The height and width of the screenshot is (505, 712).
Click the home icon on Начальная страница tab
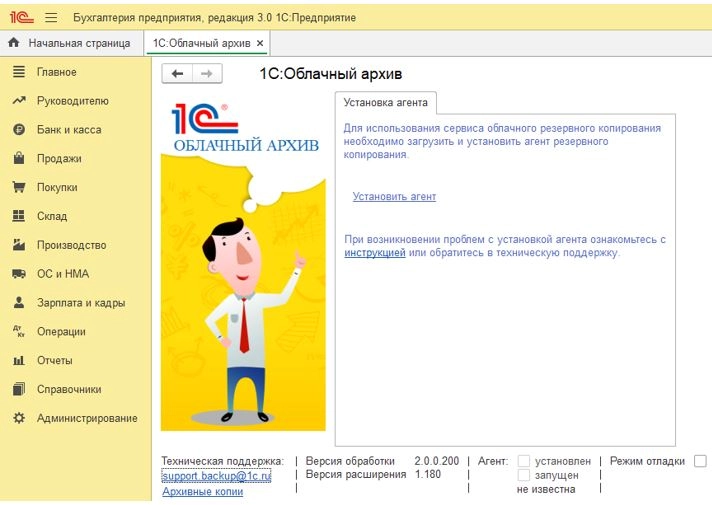tap(14, 43)
